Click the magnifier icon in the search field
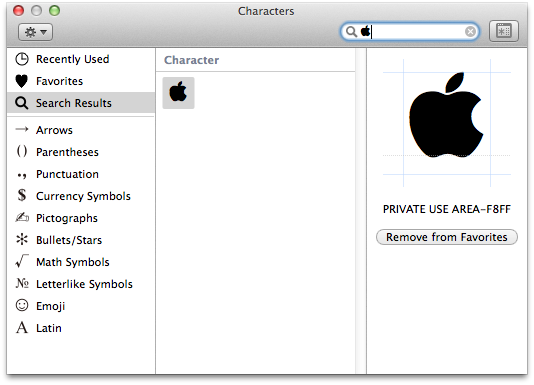Screen dimensions: 534x385 [351, 32]
